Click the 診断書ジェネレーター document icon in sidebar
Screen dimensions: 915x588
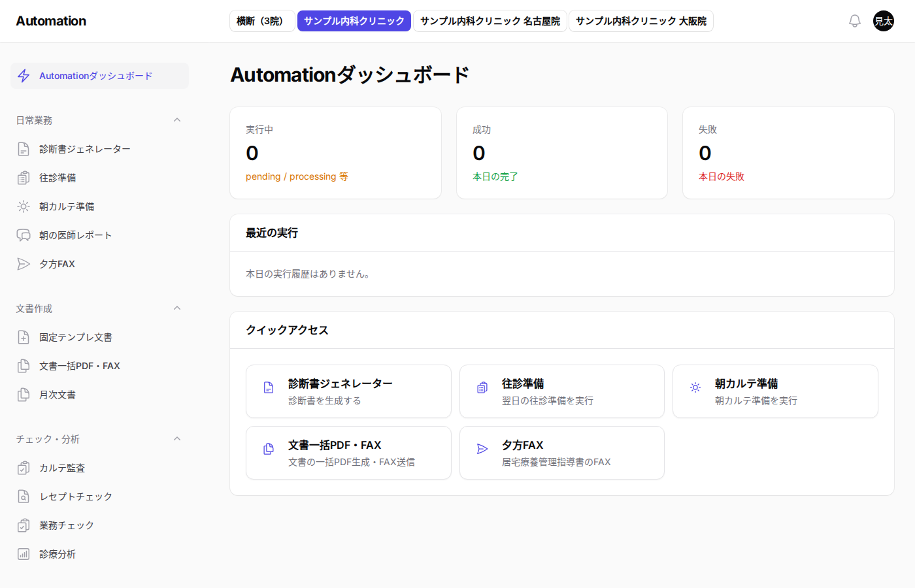point(24,149)
